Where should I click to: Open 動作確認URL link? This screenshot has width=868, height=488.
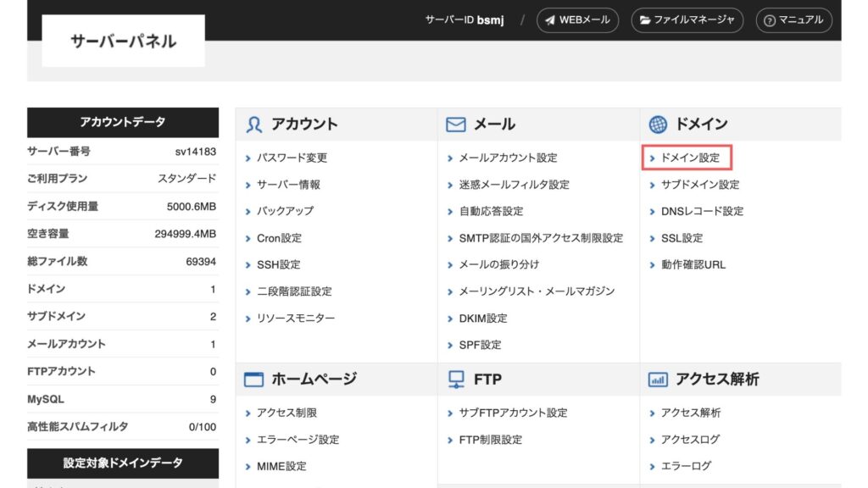click(693, 265)
